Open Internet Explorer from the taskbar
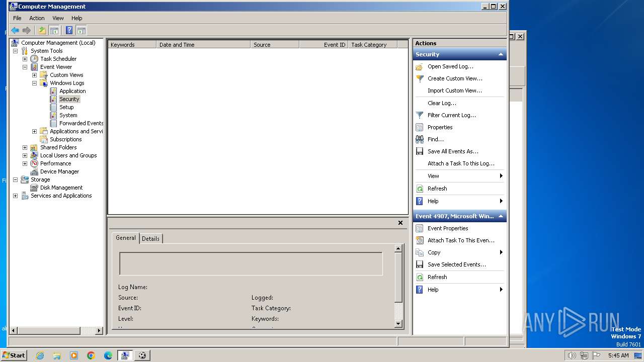This screenshot has height=362, width=644. coord(40,355)
